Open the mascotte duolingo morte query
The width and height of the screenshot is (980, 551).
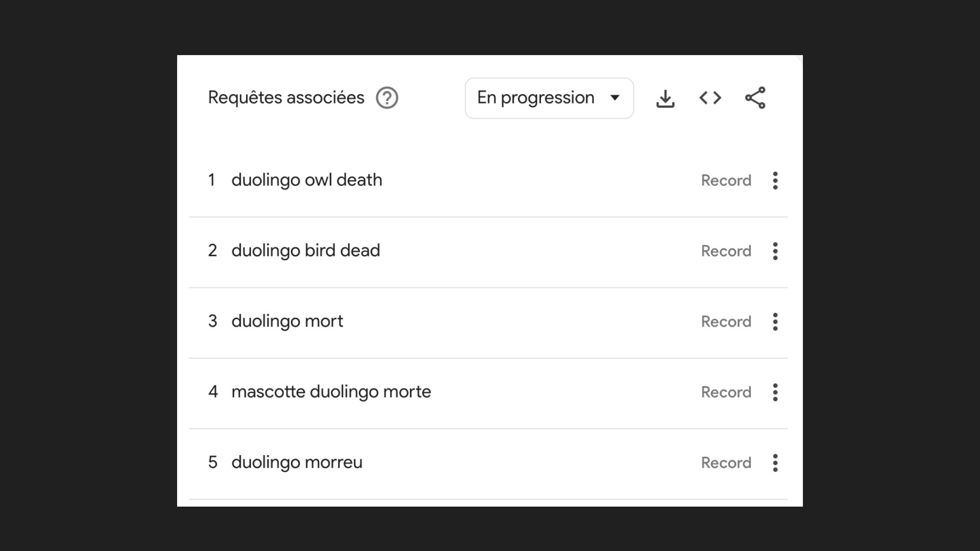click(x=331, y=392)
